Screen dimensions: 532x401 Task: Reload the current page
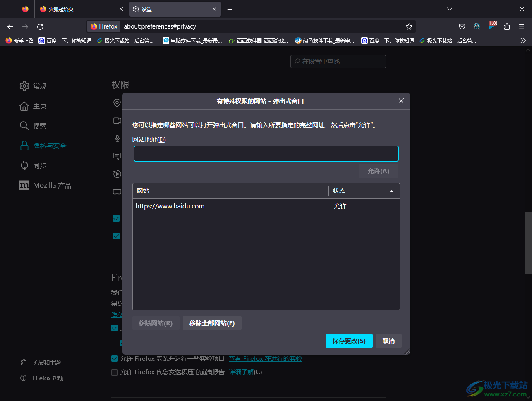40,26
